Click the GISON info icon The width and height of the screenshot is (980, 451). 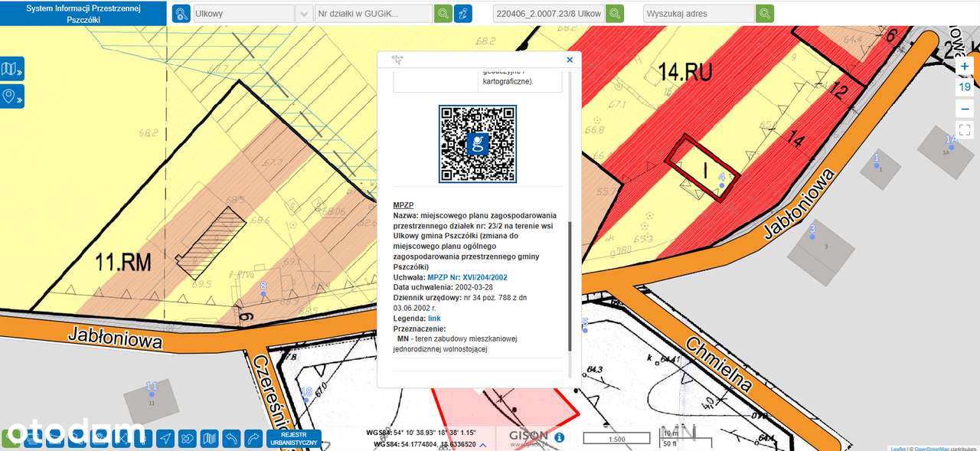560,438
